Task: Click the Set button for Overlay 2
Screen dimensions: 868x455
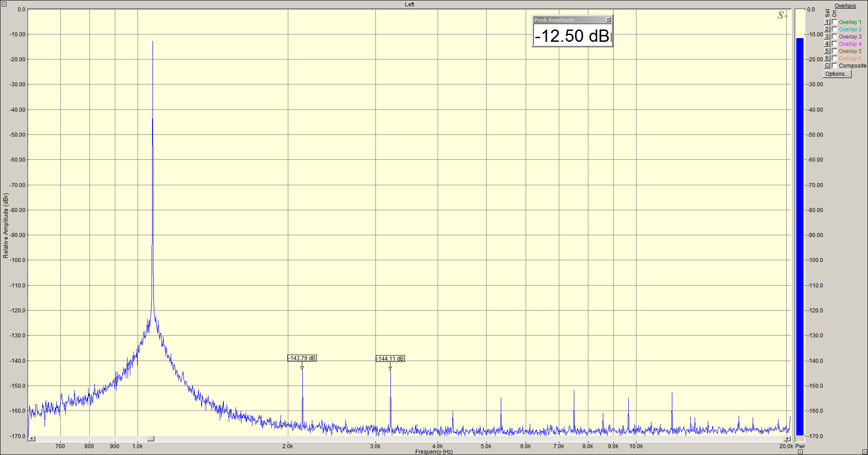Action: tap(827, 29)
